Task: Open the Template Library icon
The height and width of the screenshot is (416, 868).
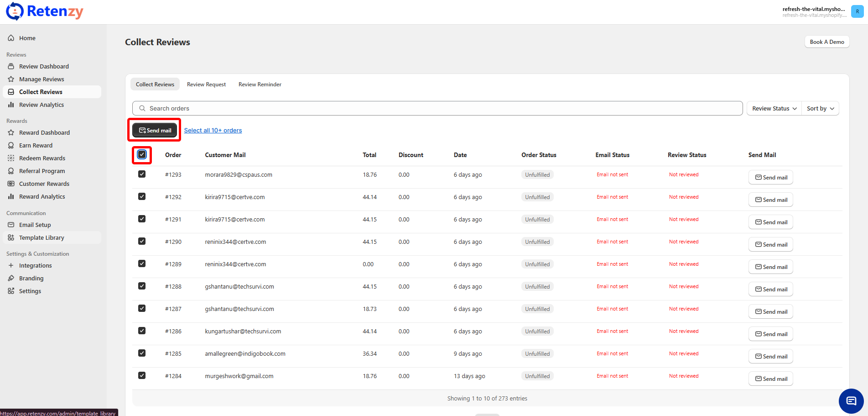Action: (x=11, y=237)
